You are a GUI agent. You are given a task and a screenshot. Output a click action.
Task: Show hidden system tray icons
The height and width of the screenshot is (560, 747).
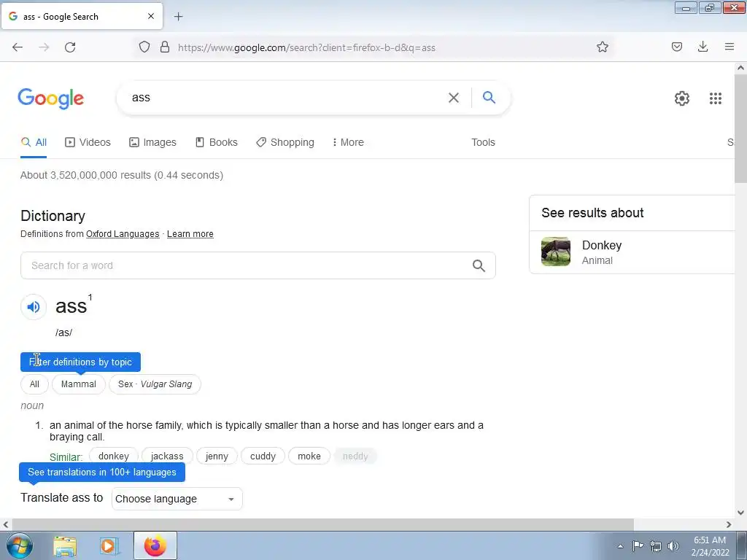click(x=620, y=546)
